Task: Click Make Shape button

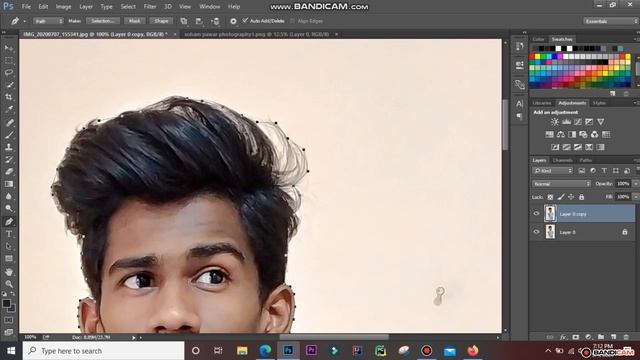Action: (x=161, y=21)
